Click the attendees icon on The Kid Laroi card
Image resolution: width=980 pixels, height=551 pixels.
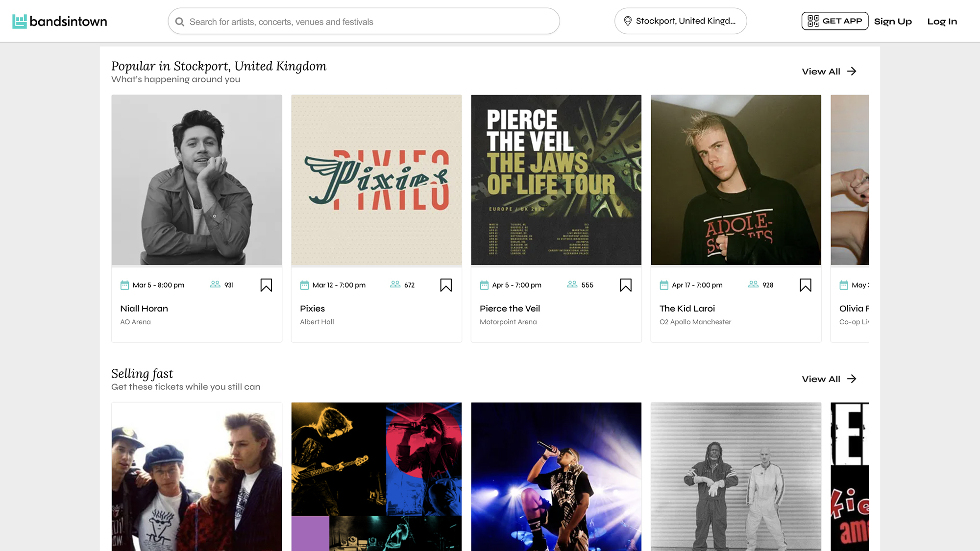[754, 285]
